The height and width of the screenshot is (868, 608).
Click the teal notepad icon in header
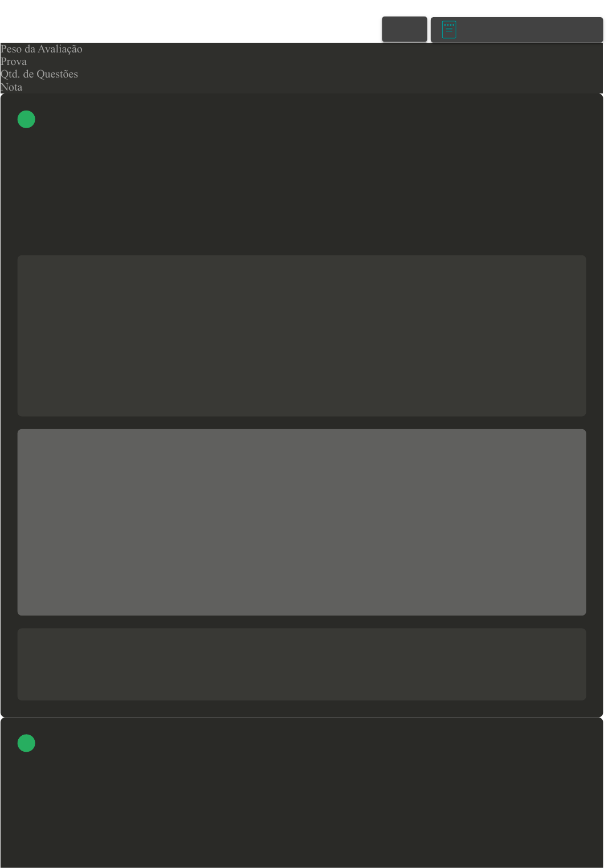449,30
